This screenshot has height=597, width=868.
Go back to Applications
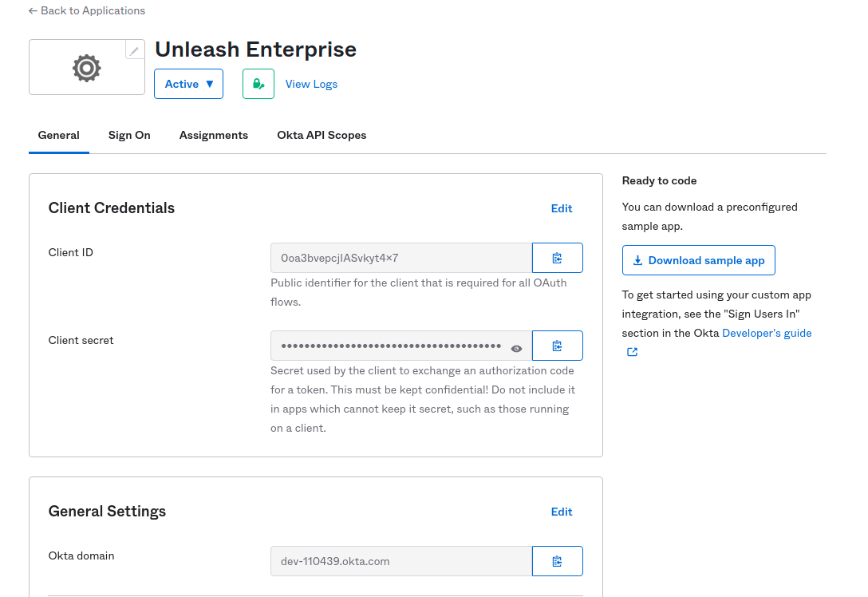86,10
